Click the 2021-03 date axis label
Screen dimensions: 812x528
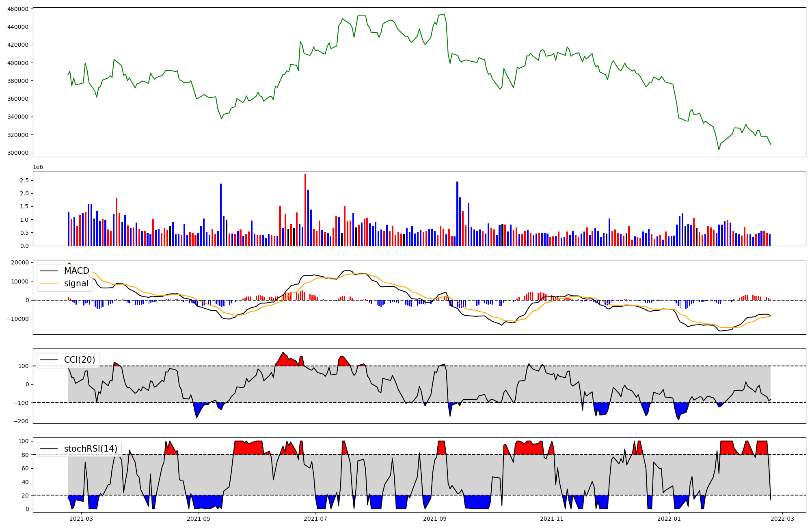[x=82, y=519]
